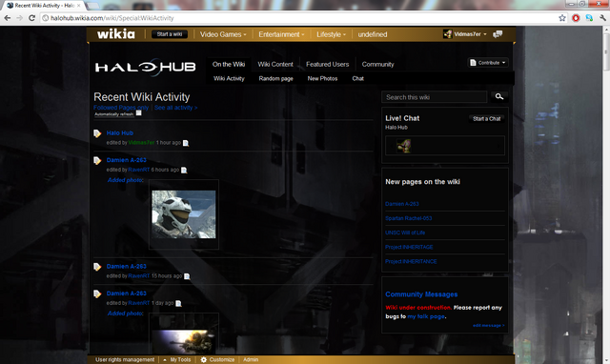The width and height of the screenshot is (610, 364).
Task: Open the red Opera-style extension icon
Action: click(x=576, y=18)
